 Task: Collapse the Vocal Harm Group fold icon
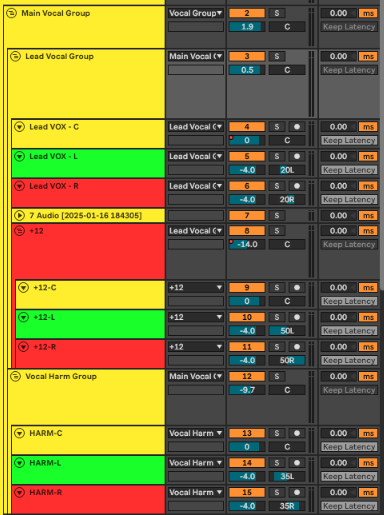(x=15, y=376)
